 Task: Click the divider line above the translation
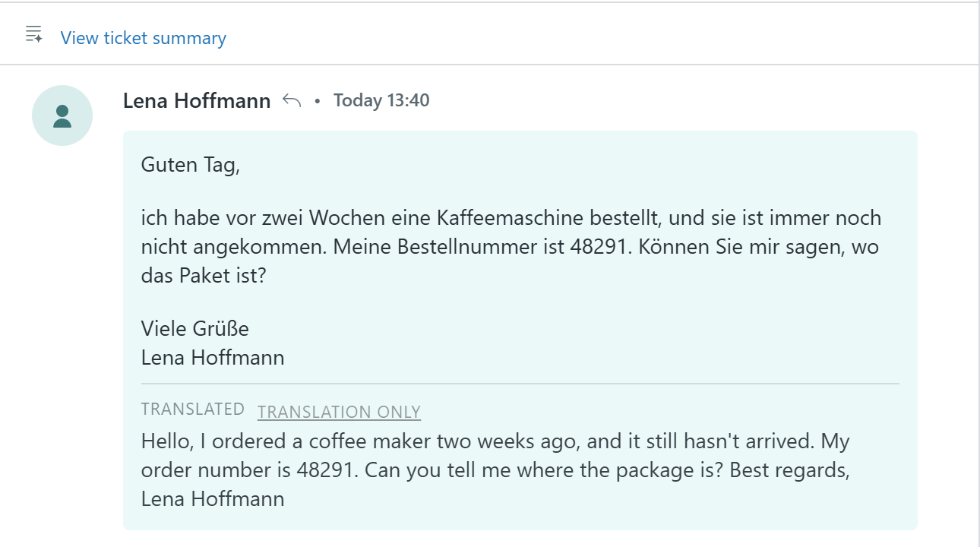click(x=520, y=384)
